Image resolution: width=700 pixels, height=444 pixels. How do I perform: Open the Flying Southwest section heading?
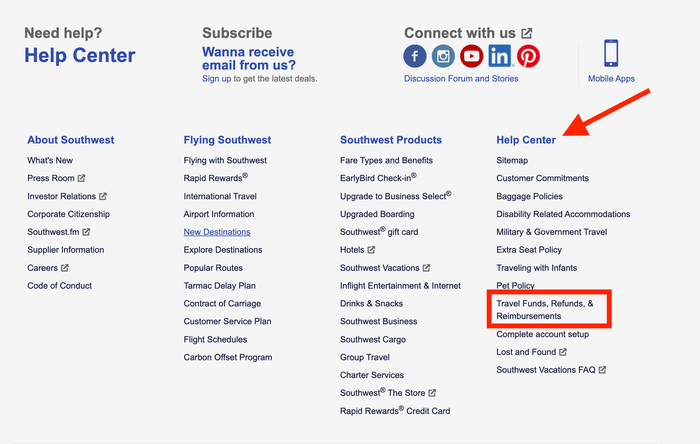click(x=227, y=140)
